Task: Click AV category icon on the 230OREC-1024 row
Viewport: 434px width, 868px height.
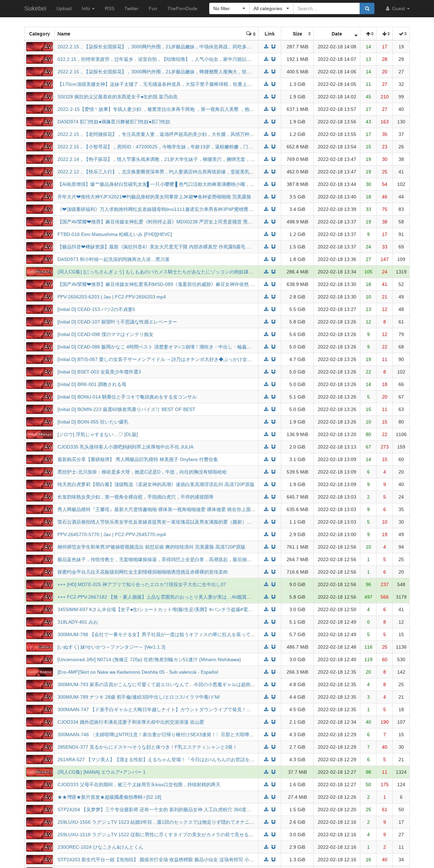Action: click(x=40, y=847)
